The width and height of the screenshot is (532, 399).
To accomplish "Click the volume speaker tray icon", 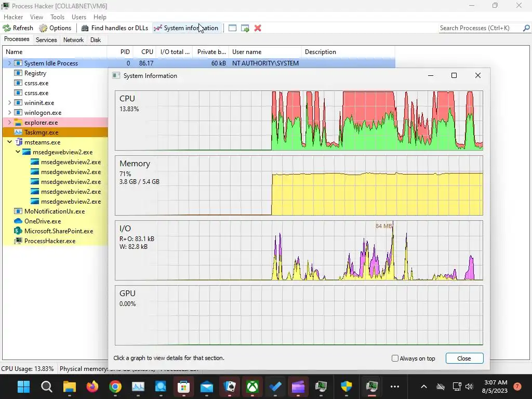I will (x=469, y=387).
